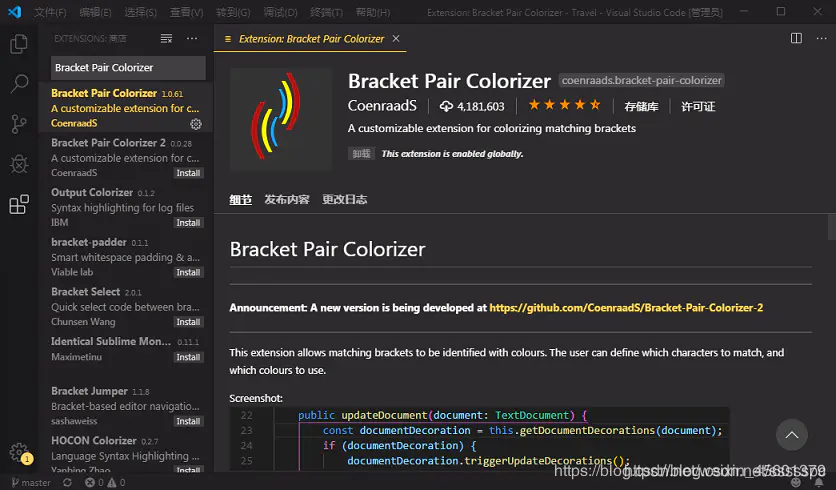Install bracket-padder extension

(x=189, y=272)
